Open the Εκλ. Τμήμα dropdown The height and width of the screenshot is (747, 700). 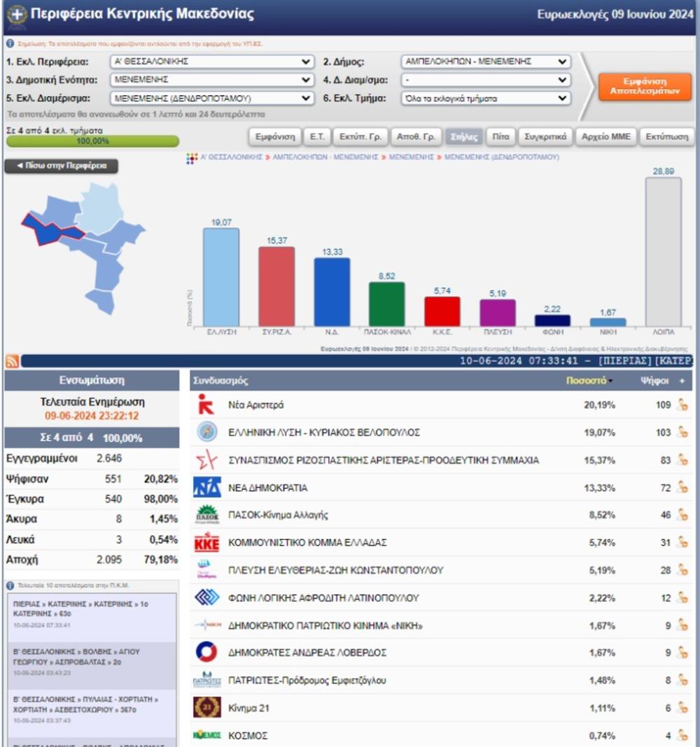coord(486,99)
